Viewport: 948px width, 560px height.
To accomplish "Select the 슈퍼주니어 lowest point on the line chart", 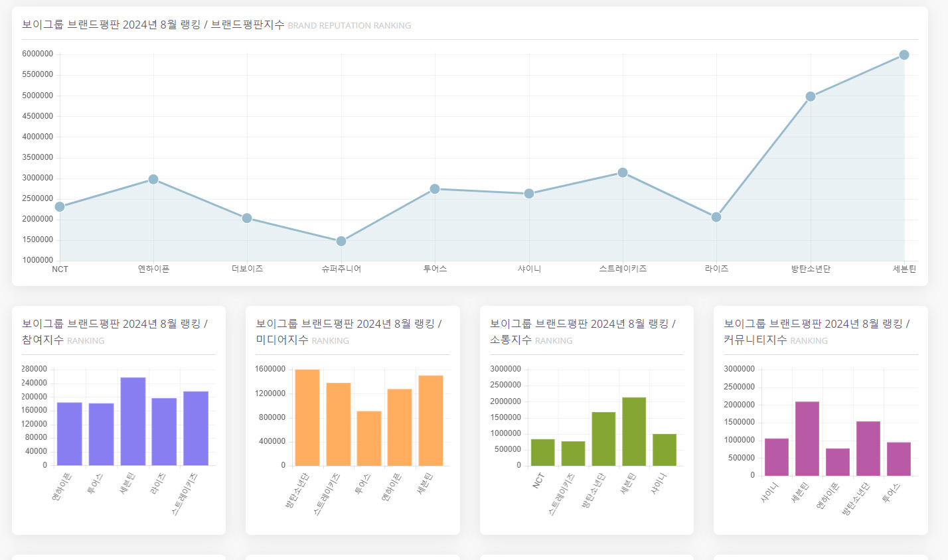I will (x=341, y=242).
